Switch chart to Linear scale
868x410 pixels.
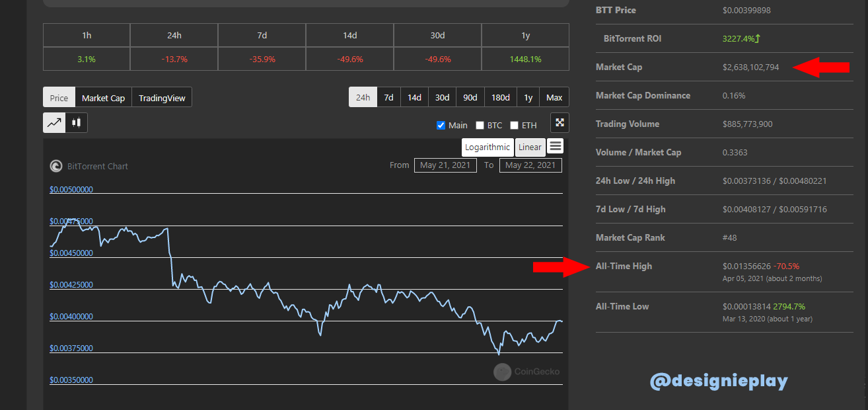pyautogui.click(x=530, y=147)
